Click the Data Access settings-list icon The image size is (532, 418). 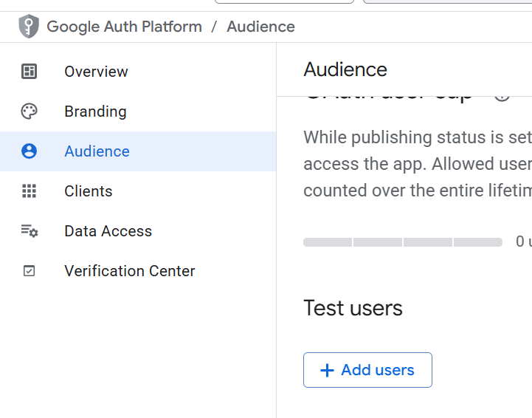29,231
